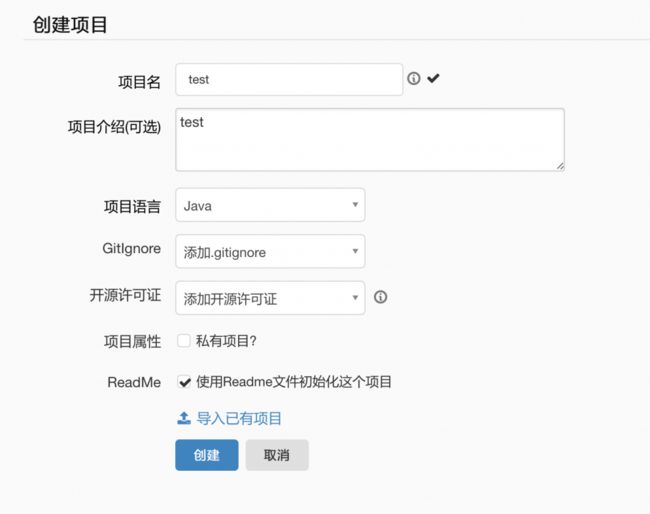Check the 私有项目 checkbox

coord(184,341)
